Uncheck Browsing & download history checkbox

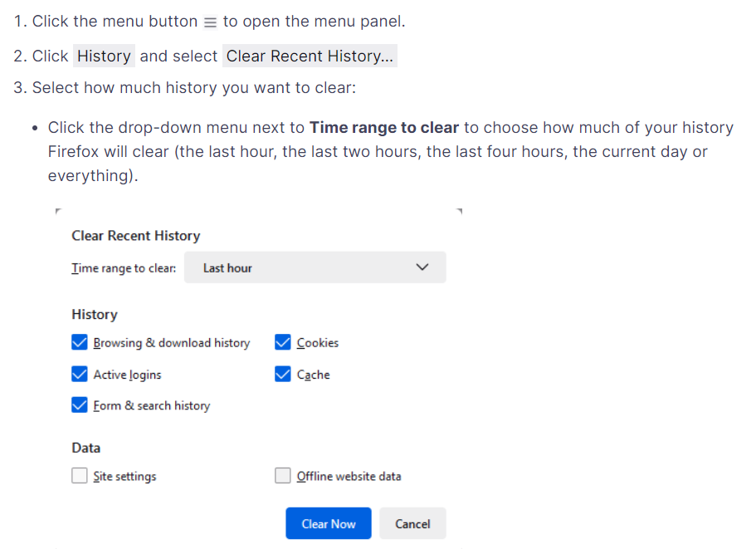pos(80,342)
